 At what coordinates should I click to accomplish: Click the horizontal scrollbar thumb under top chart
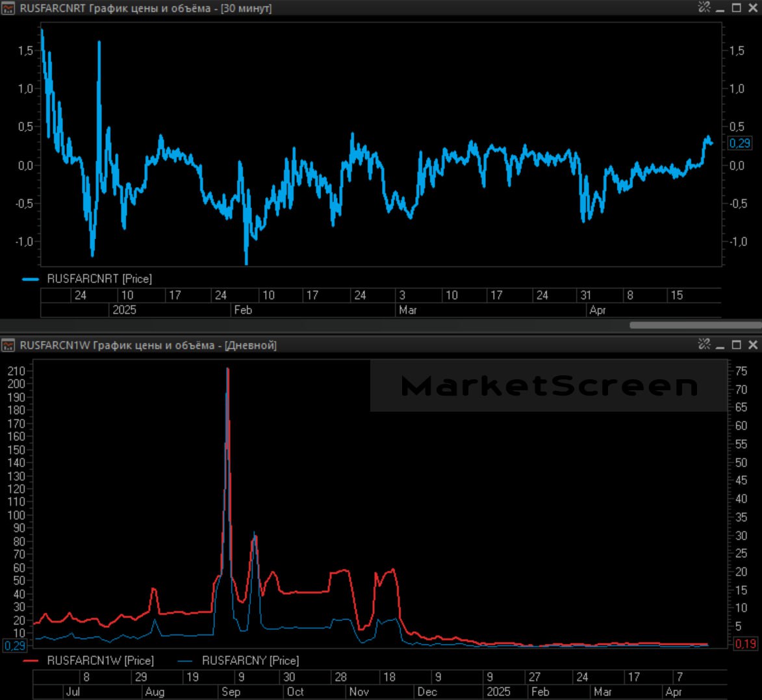pyautogui.click(x=696, y=325)
